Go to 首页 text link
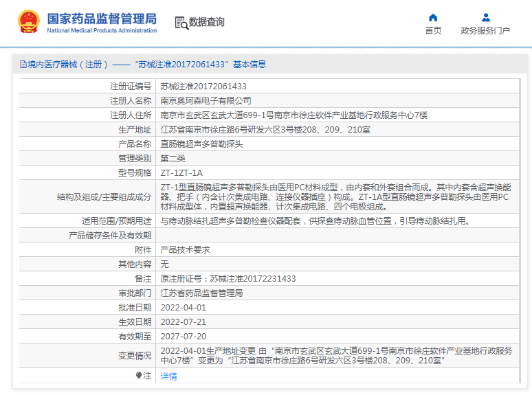This screenshot has width=532, height=395. (433, 31)
